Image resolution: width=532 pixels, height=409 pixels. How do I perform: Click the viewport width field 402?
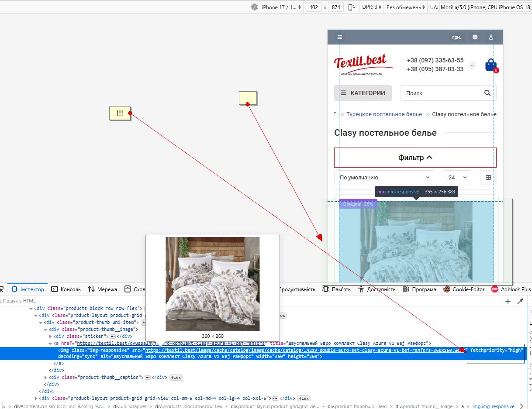(x=313, y=7)
